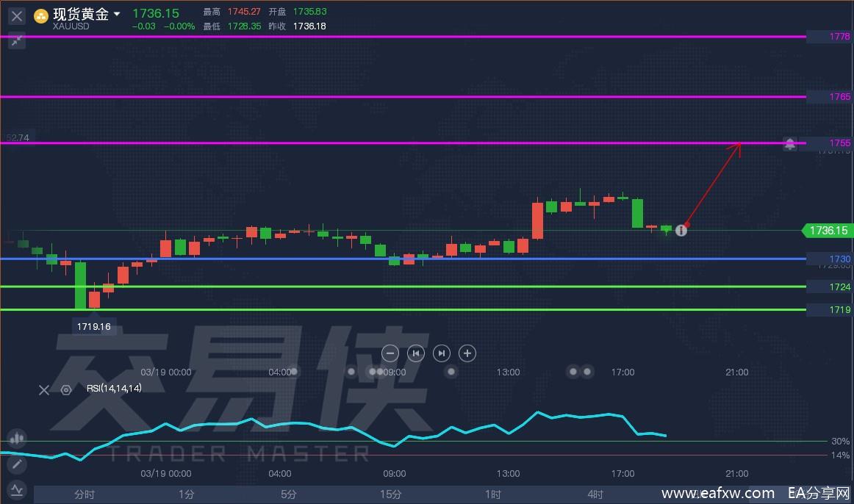
Task: Select the green 1724 support label
Action: coord(839,287)
